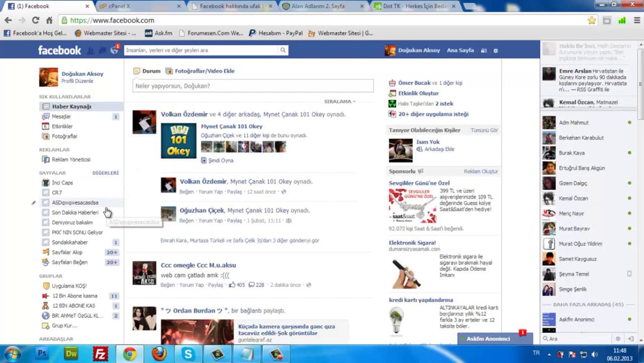Hide the chat sidebar icon
This screenshot has height=363, width=644.
[631, 339]
